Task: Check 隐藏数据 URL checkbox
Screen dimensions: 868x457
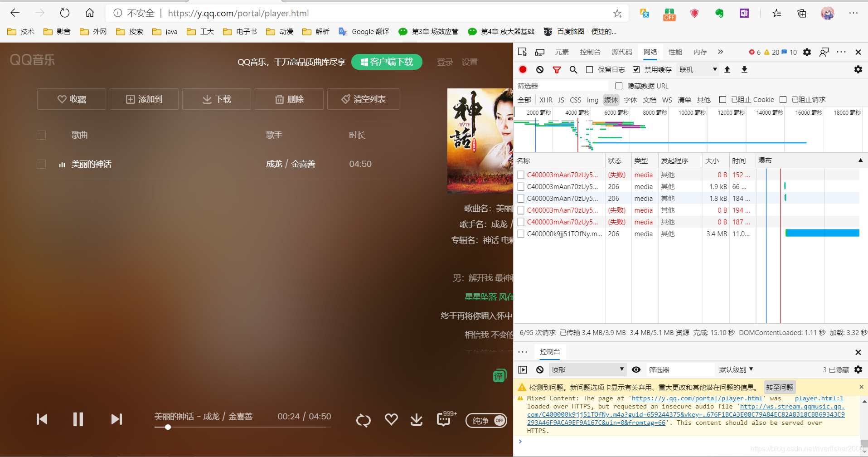Action: [619, 86]
